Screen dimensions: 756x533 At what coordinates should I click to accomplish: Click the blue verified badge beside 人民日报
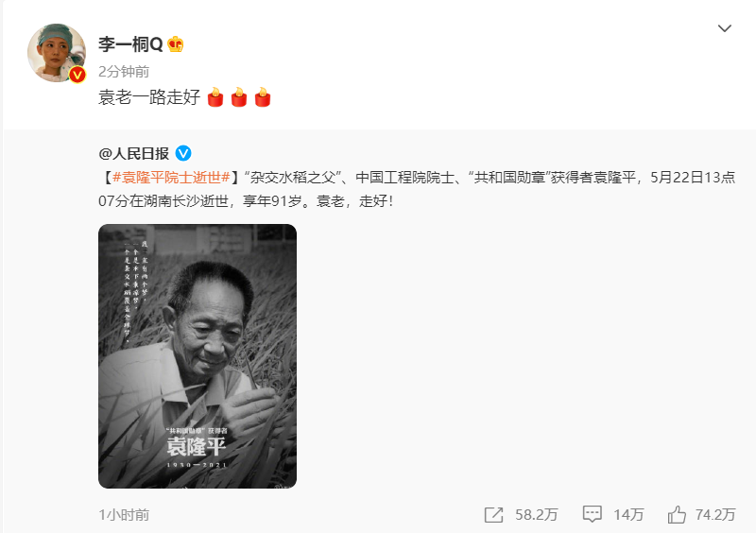pyautogui.click(x=183, y=153)
